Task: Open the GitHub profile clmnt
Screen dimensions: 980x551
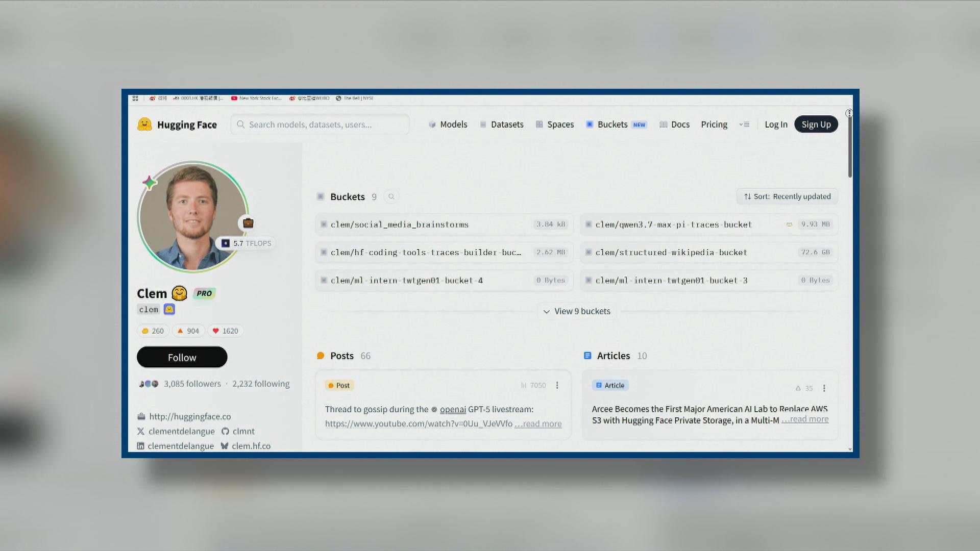Action: tap(238, 431)
